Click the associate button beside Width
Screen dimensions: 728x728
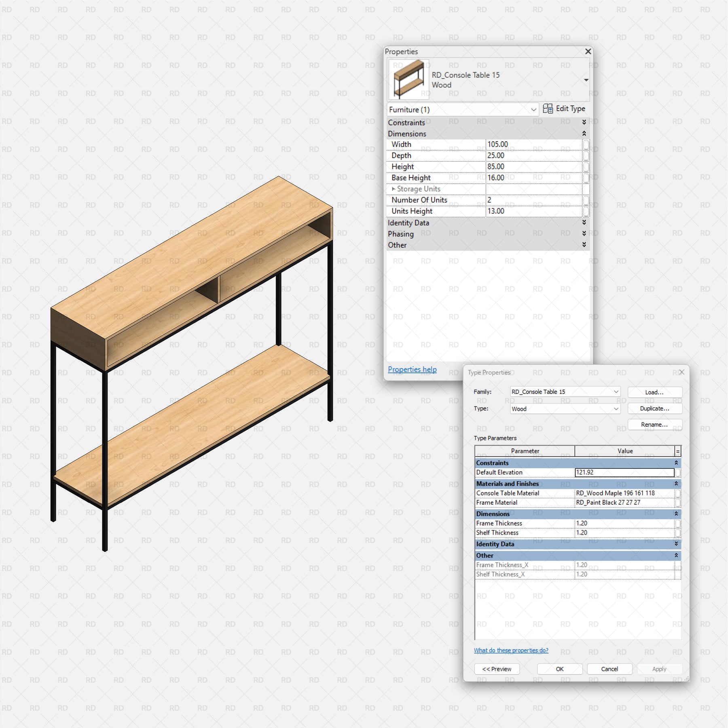pyautogui.click(x=586, y=144)
